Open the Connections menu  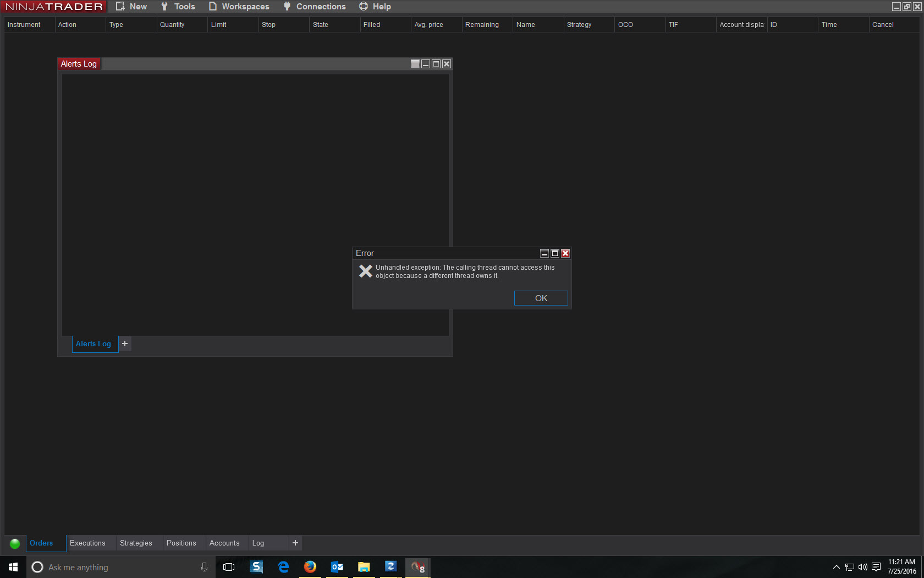[x=314, y=7]
